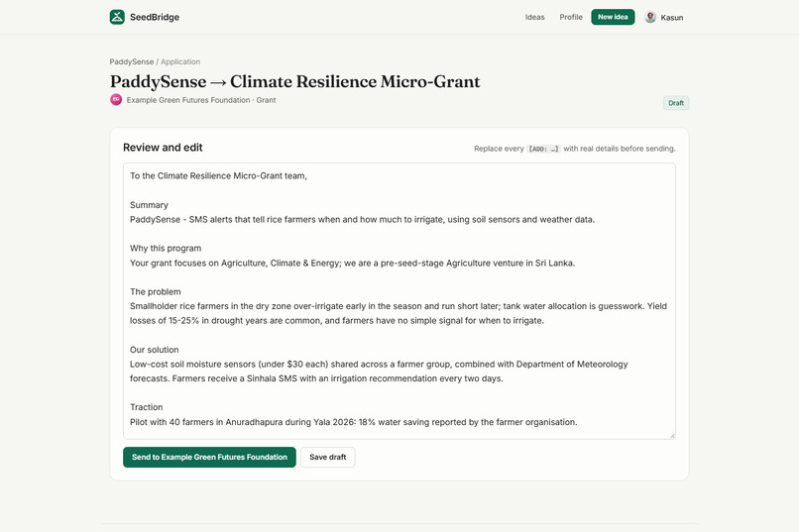Open the Profile nav item
799x532 pixels.
pos(571,17)
